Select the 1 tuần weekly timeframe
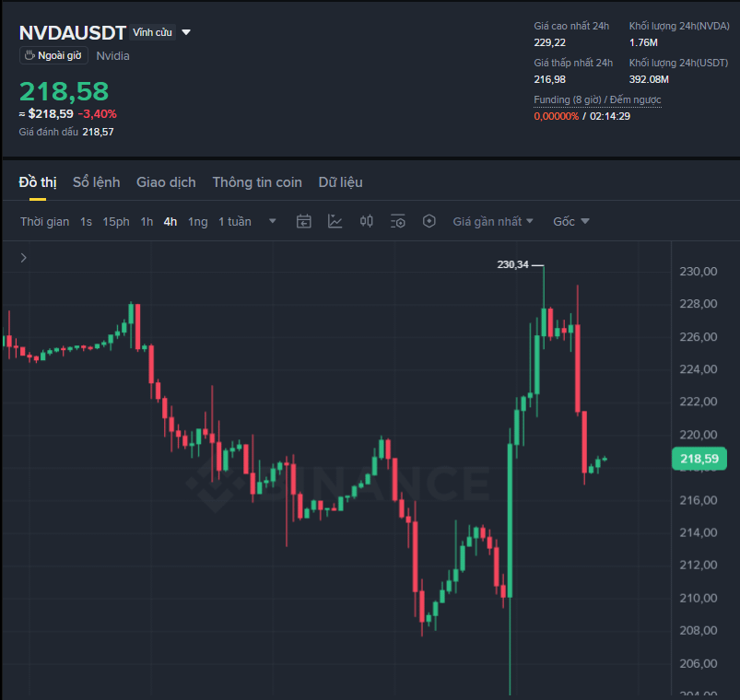740x700 pixels. point(235,222)
